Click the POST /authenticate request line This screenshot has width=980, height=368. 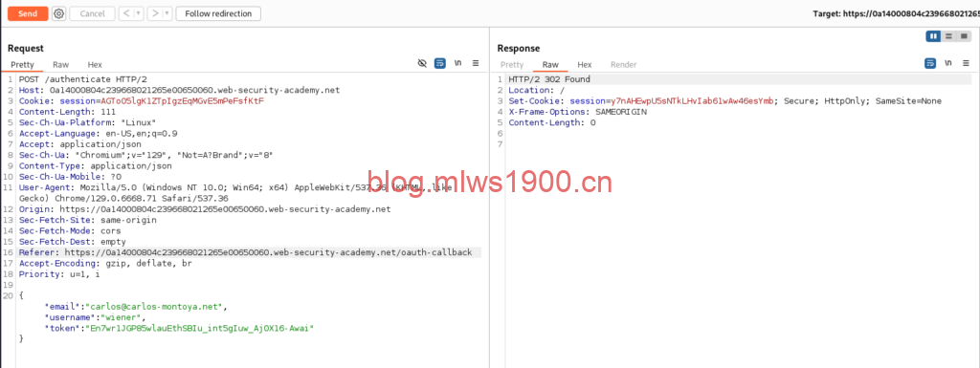[82, 79]
